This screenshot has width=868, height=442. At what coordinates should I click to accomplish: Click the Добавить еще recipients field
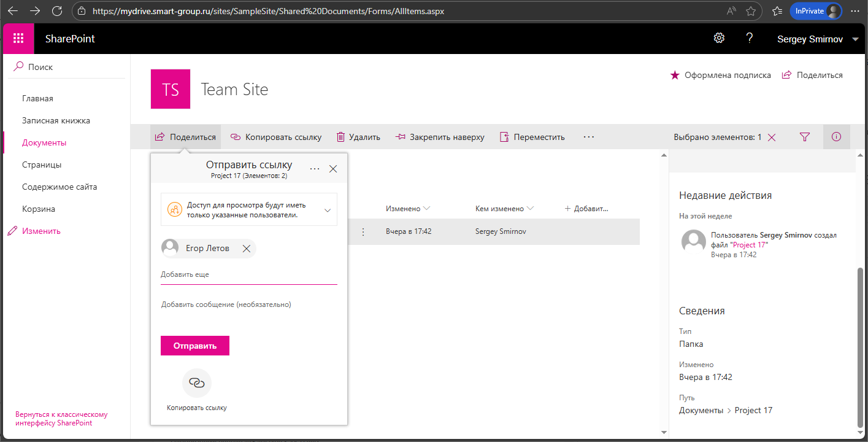click(x=248, y=274)
